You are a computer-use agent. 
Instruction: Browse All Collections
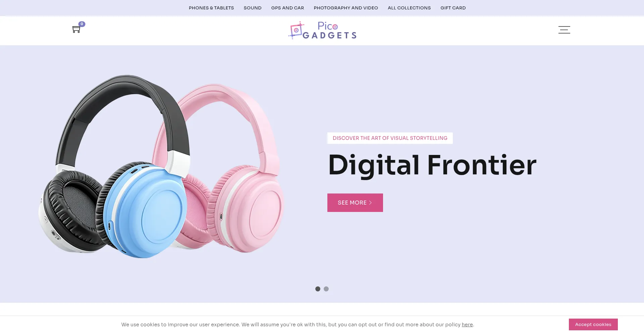click(x=409, y=8)
